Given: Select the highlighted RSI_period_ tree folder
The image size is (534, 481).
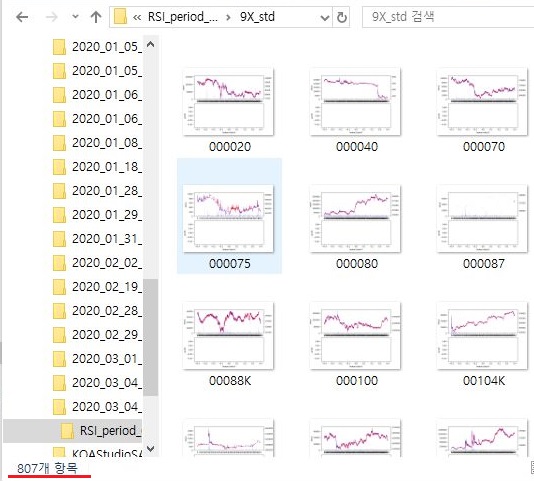Looking at the screenshot, I should click(x=73, y=431).
